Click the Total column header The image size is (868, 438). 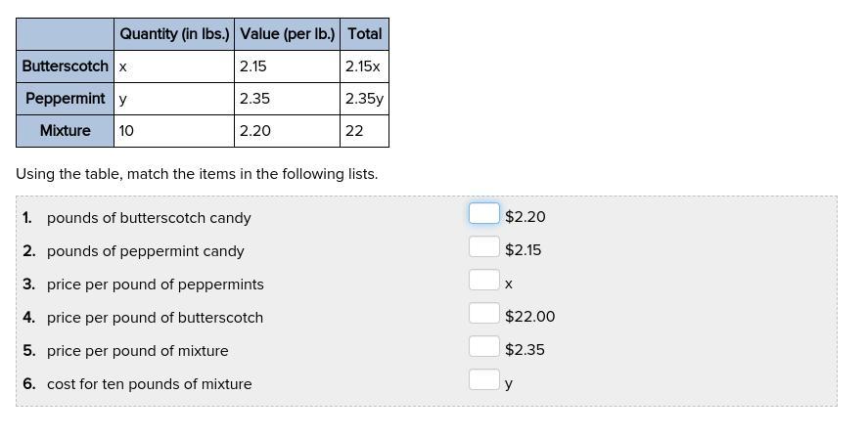pyautogui.click(x=364, y=34)
